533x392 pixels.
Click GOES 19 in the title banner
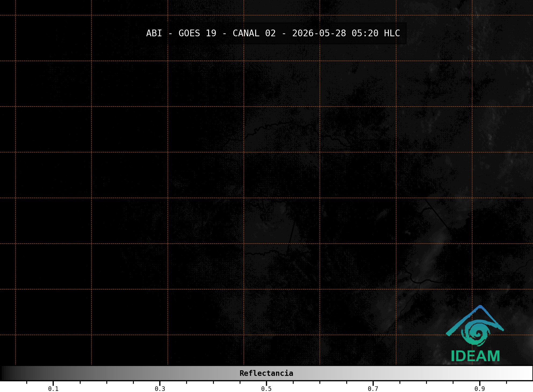click(x=197, y=33)
